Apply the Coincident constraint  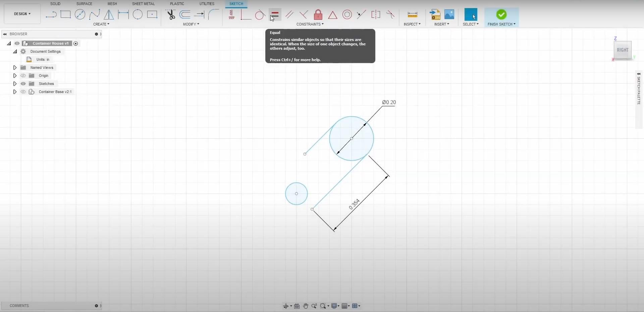[x=246, y=14]
